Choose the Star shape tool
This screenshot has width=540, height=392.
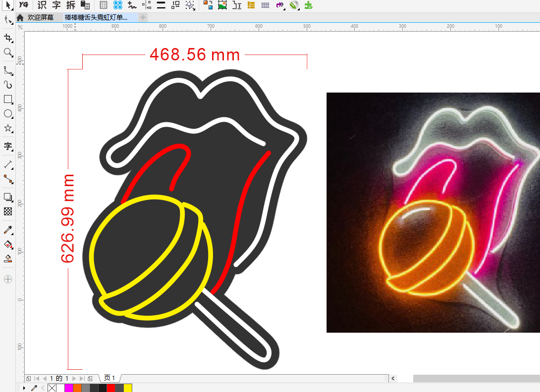tap(8, 128)
